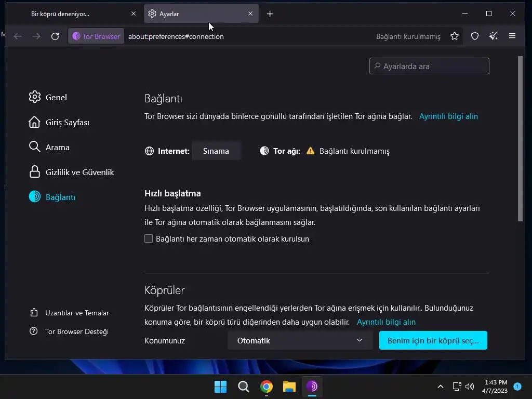
Task: Click 'Benim için bir köprü seç...' button
Action: 433,340
